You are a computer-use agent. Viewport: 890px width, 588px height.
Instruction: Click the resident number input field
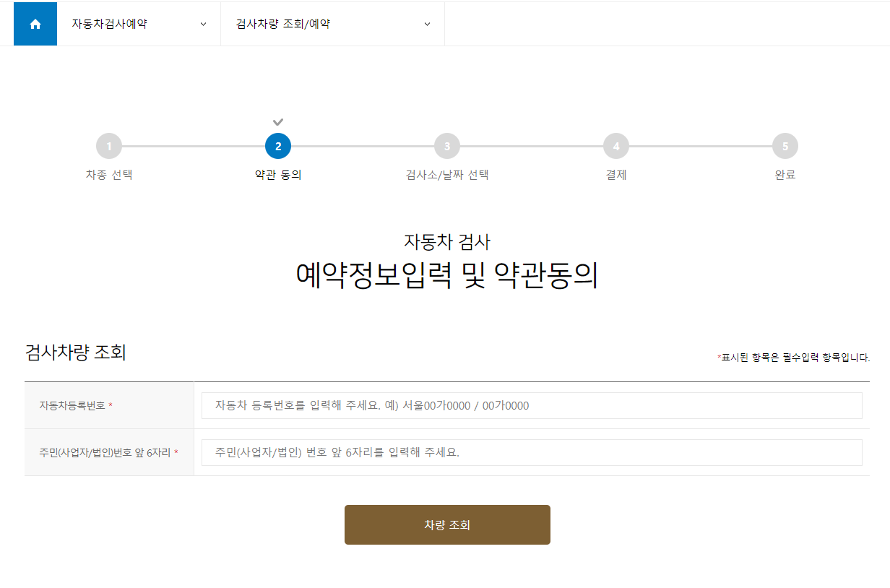(x=531, y=452)
